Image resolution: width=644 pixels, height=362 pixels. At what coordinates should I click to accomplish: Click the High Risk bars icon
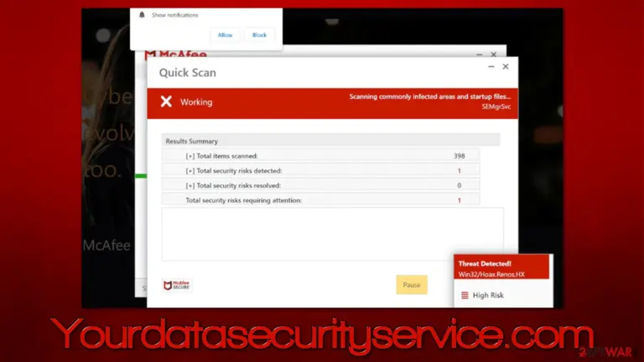tap(465, 295)
